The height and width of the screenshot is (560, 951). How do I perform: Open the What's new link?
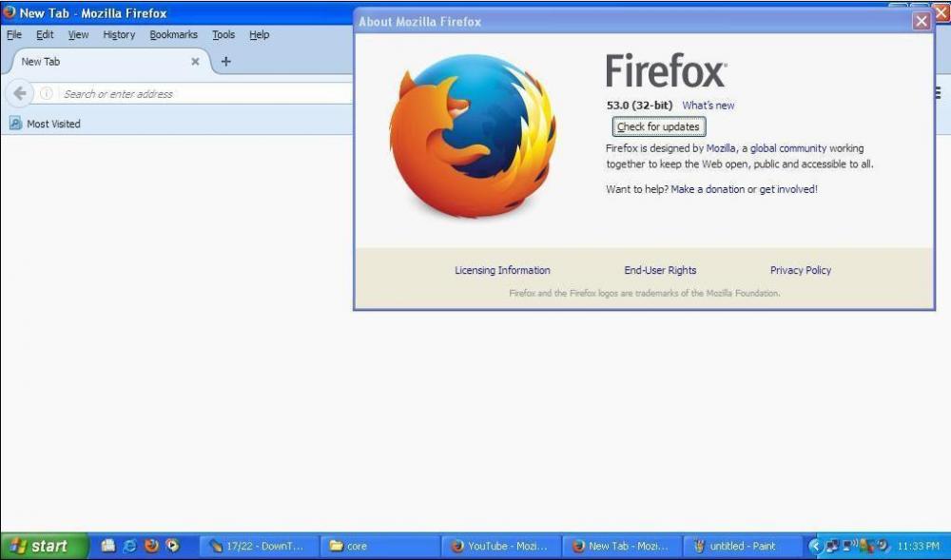708,106
